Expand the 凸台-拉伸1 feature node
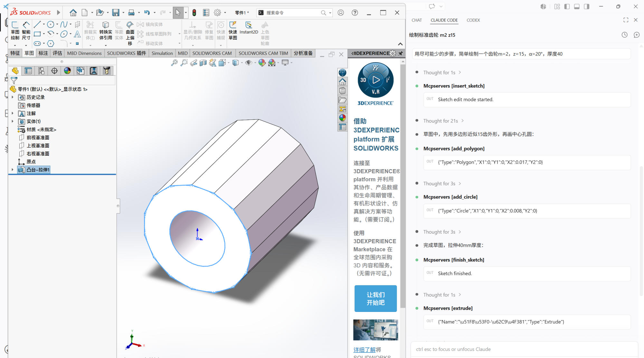644x358 pixels. tap(13, 169)
